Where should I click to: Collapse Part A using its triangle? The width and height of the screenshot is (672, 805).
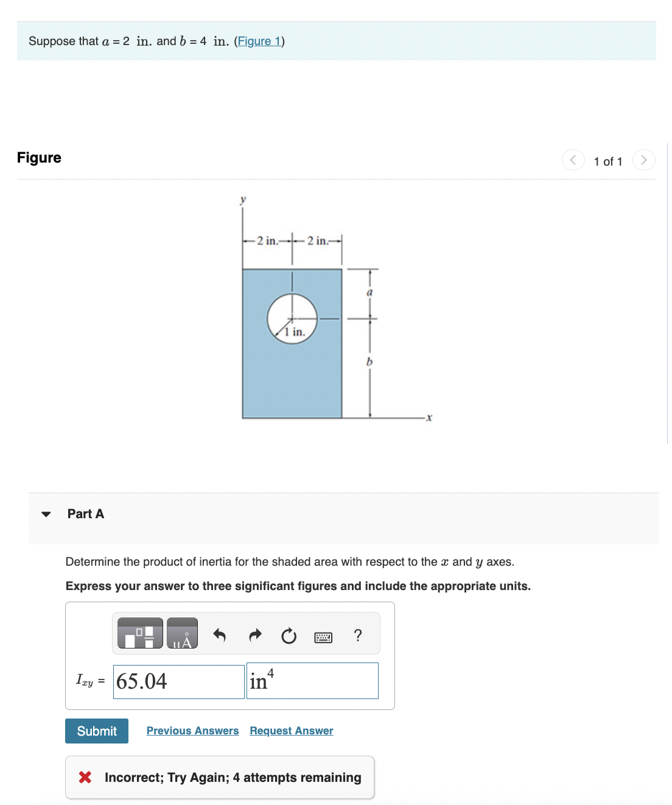[46, 514]
